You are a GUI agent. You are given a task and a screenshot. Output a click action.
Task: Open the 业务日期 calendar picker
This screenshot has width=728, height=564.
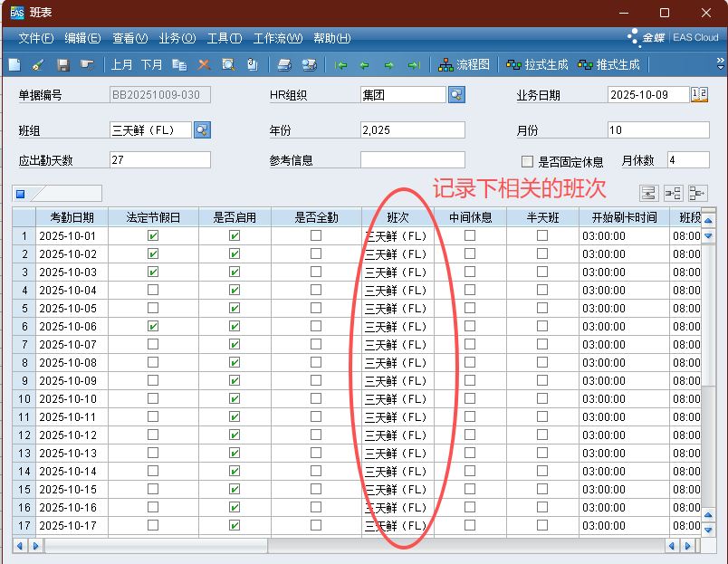pos(700,95)
